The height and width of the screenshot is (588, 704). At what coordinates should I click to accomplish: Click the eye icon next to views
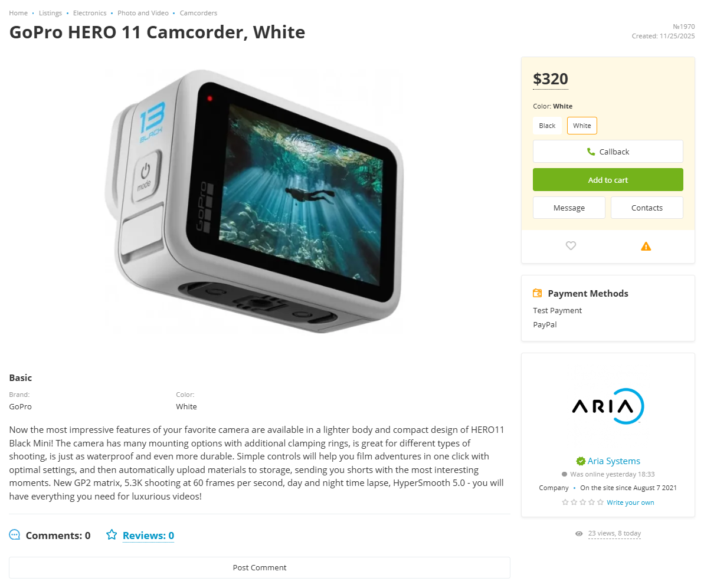(579, 534)
